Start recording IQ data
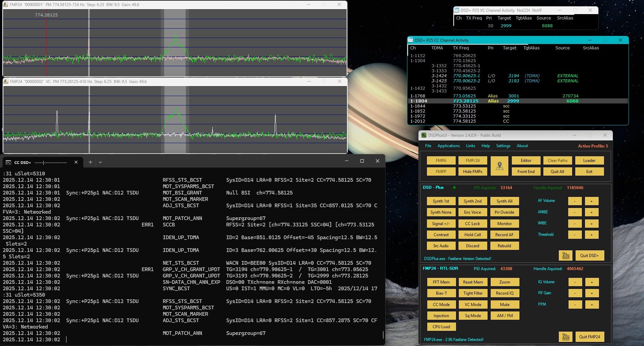Image resolution: width=644 pixels, height=346 pixels. point(504,293)
